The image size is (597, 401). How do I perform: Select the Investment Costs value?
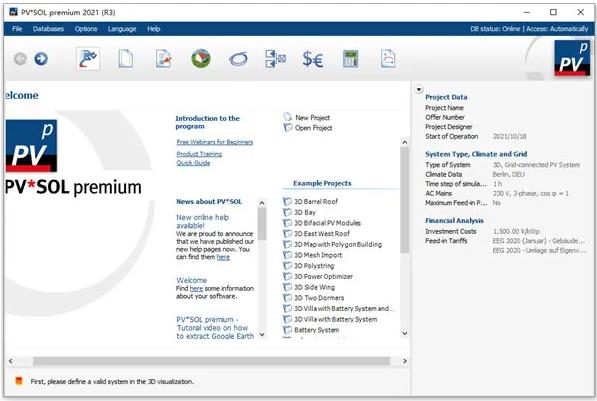pos(516,232)
